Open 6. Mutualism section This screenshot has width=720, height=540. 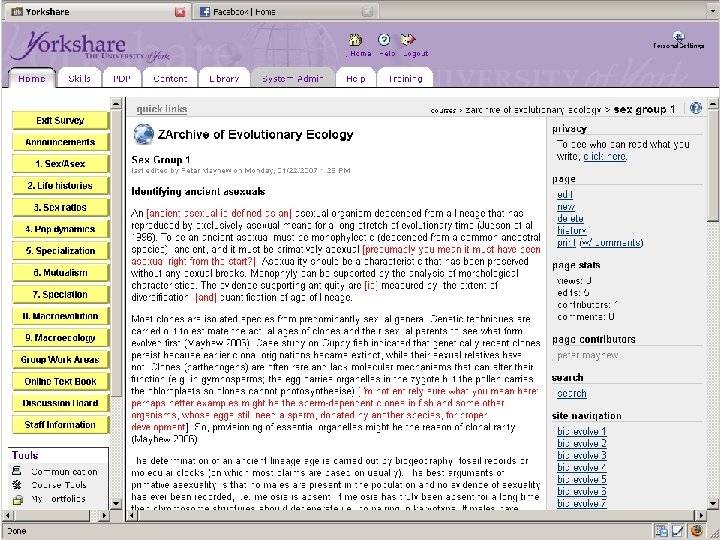(x=60, y=273)
